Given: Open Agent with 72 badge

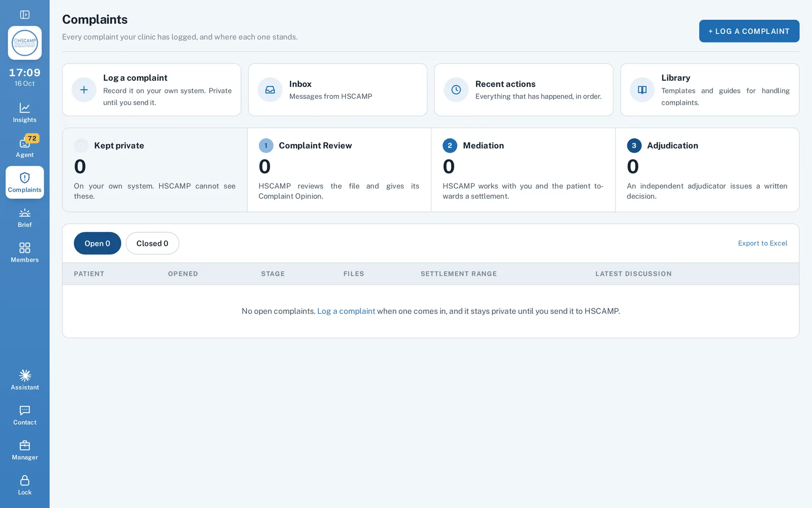Looking at the screenshot, I should 25,148.
